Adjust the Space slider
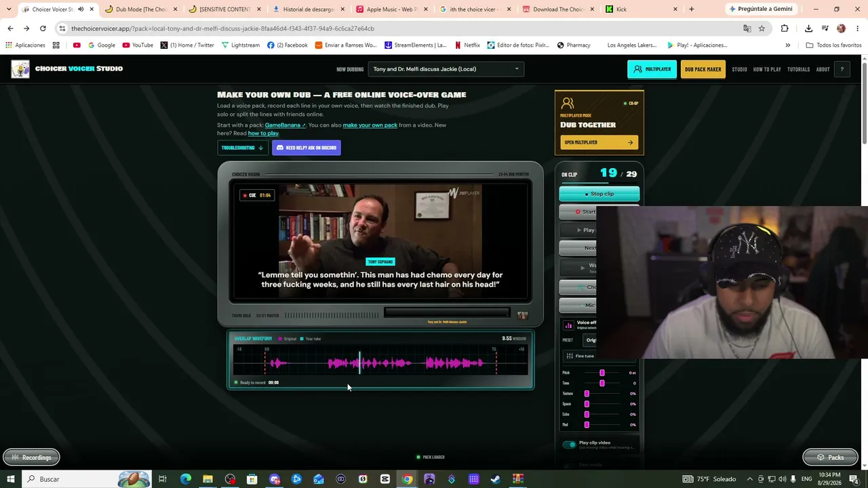Screen dimensions: 868x488 601,404
